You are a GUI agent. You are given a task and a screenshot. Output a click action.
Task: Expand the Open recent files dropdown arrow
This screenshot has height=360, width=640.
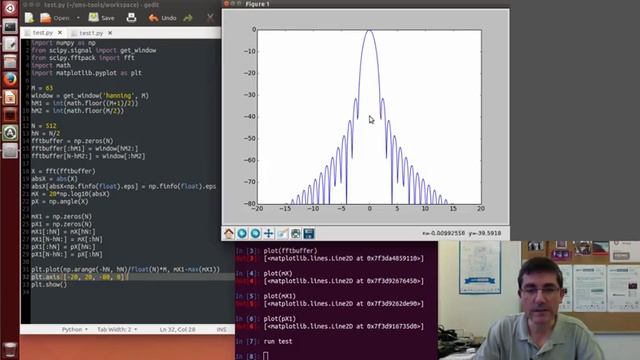click(x=78, y=18)
